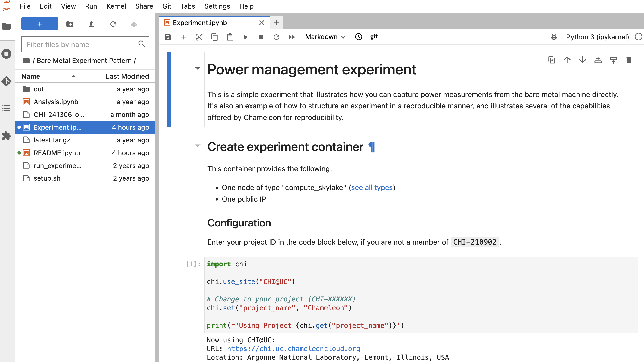Open the Run menu

[x=91, y=6]
